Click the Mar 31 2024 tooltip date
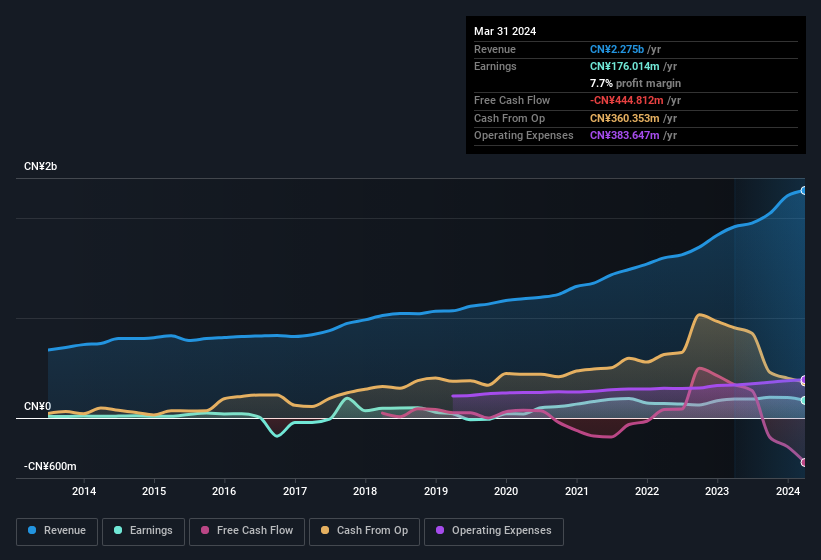Screen dimensions: 821x560 tap(505, 31)
